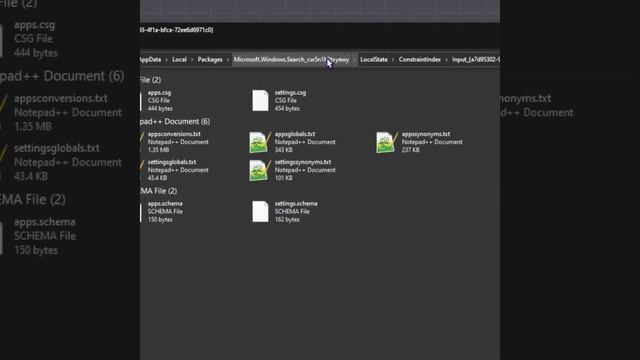Click the 237 KB size of appssynonyms.txt

click(x=411, y=150)
